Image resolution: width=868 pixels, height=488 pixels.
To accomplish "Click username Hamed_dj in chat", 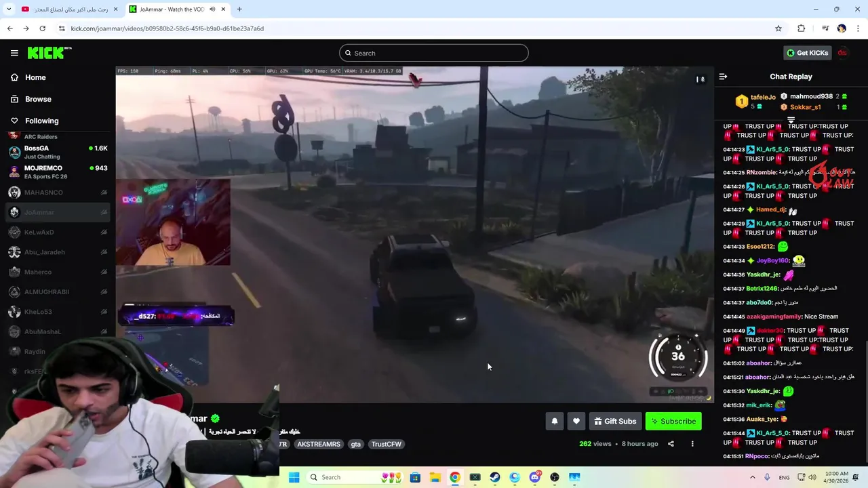I will tap(770, 209).
